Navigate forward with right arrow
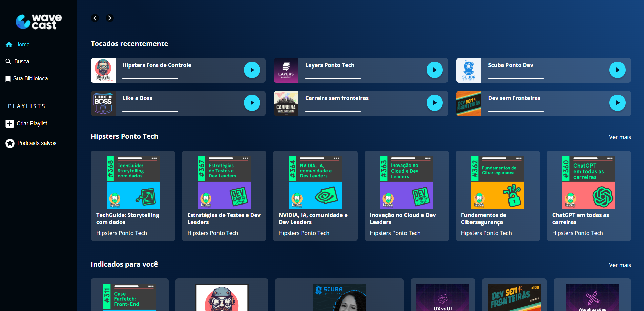This screenshot has height=311, width=644. coord(109,18)
